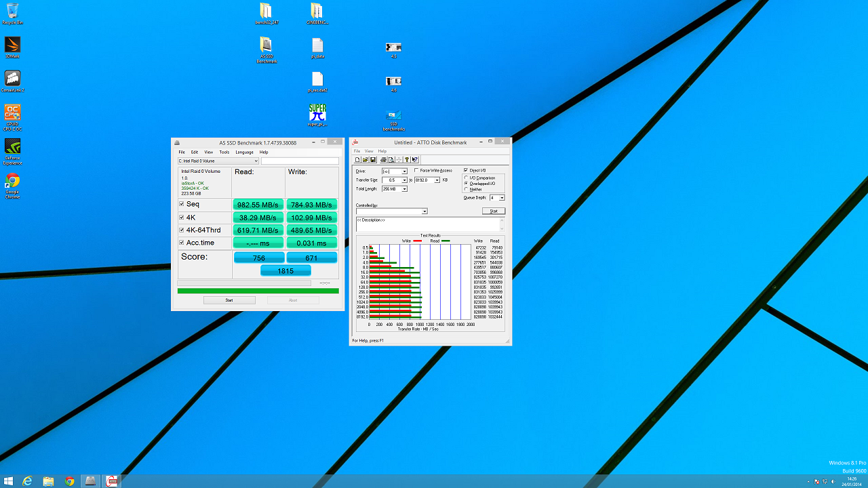Click taskbar clock showing 14:26
This screenshot has width=868, height=488.
[852, 481]
